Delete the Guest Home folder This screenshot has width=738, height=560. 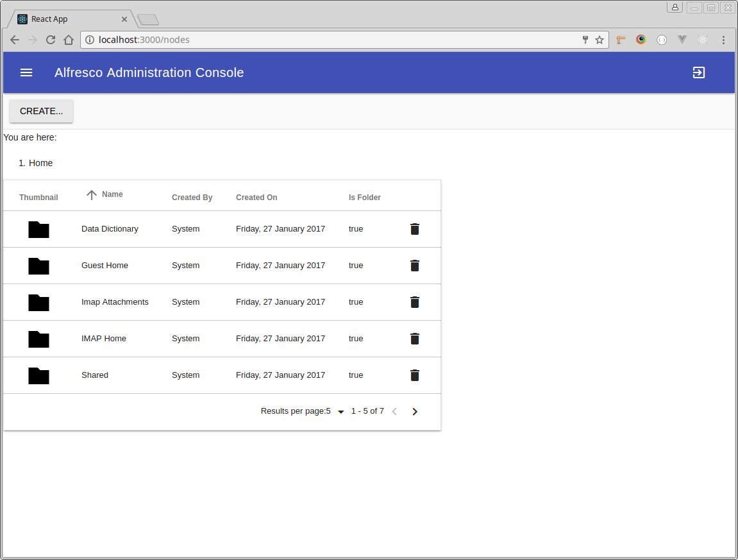click(x=415, y=266)
